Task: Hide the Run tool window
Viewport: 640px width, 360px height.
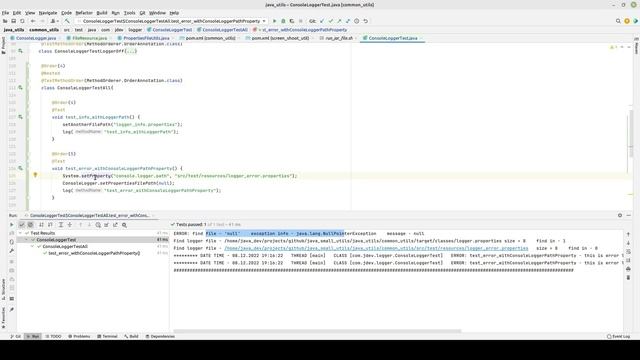Action: pos(629,215)
